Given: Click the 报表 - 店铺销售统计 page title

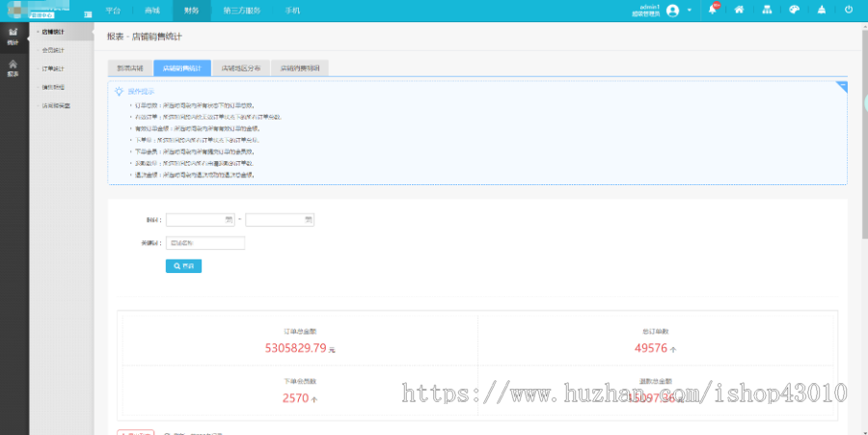Looking at the screenshot, I should point(145,37).
